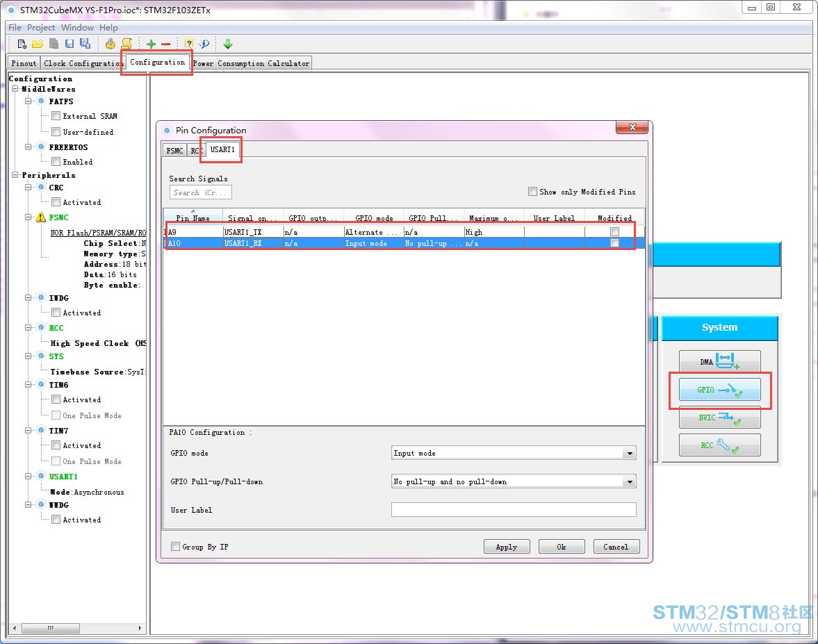Open GPIO mode dropdown
818x644 pixels.
coord(630,453)
